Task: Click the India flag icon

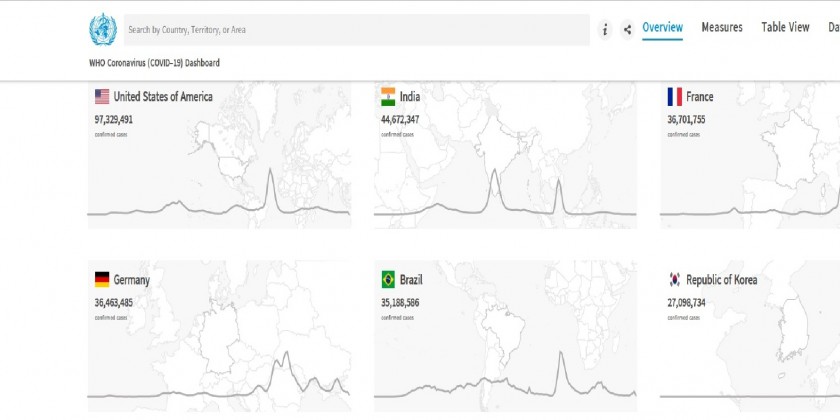Action: point(388,97)
